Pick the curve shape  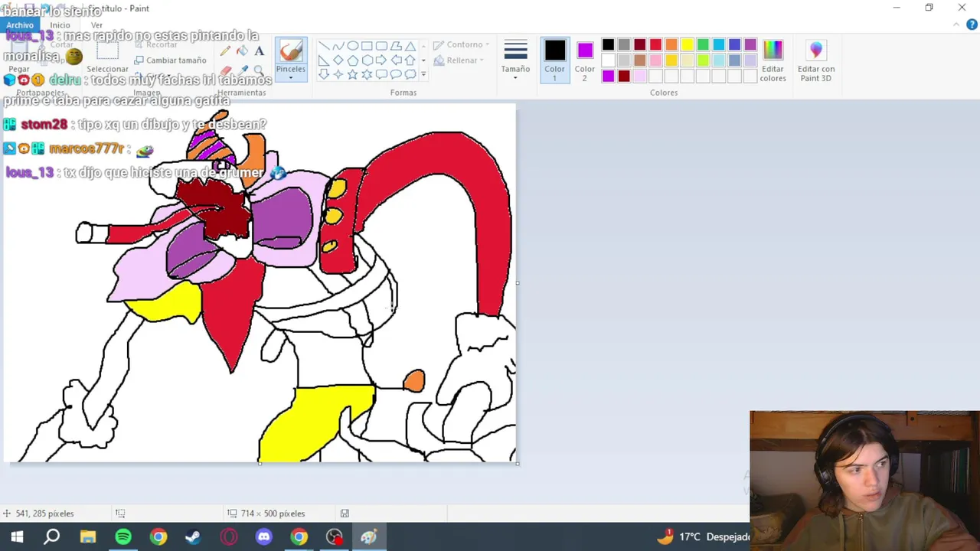[338, 46]
